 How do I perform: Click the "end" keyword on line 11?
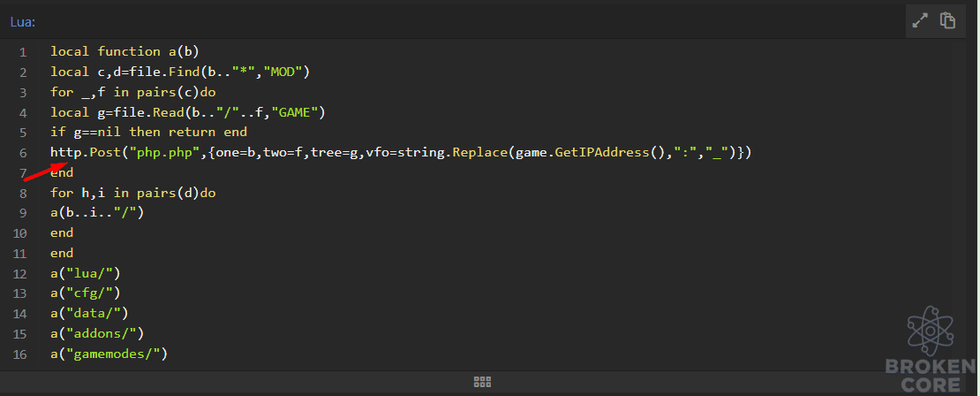pos(62,253)
